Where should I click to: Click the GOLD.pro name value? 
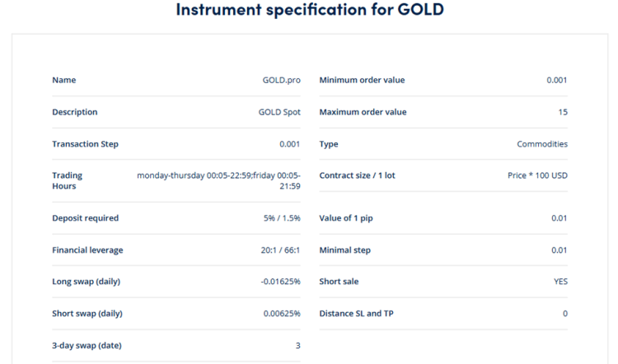pyautogui.click(x=281, y=80)
